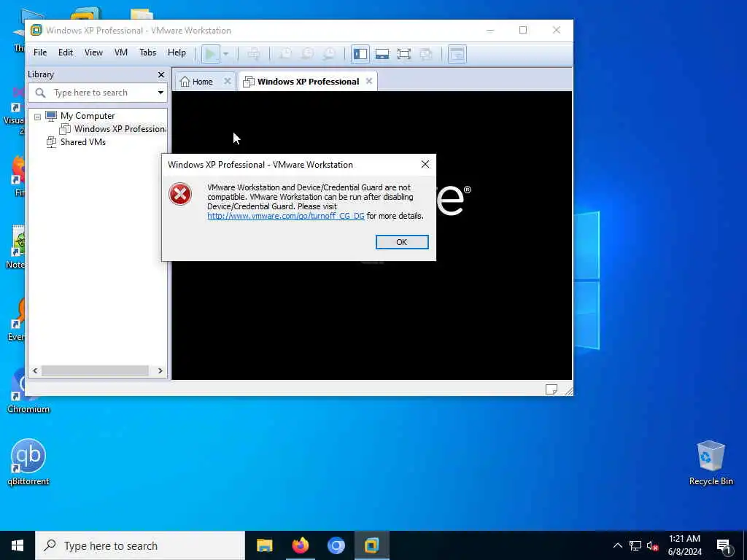Click the VMware Workstation title bar icon
The height and width of the screenshot is (560, 747).
pyautogui.click(x=36, y=31)
